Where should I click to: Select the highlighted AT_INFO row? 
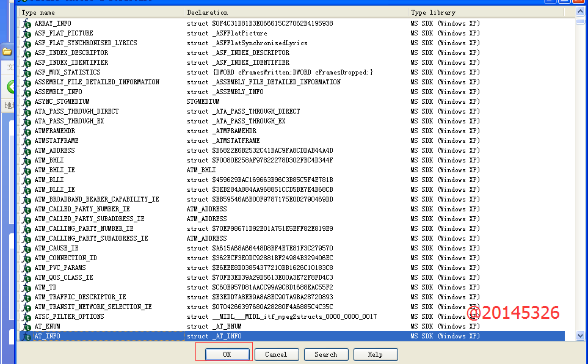(48, 336)
